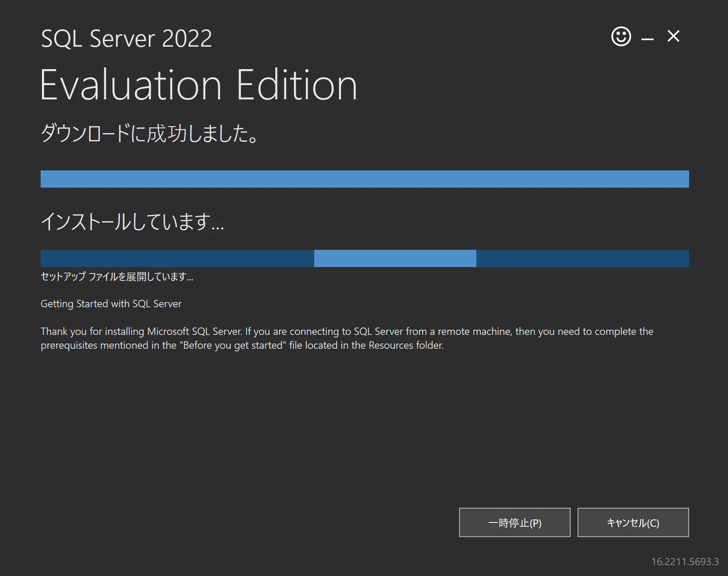Click the 'SQL Server 2022' title text
The width and height of the screenshot is (728, 576).
pos(126,38)
